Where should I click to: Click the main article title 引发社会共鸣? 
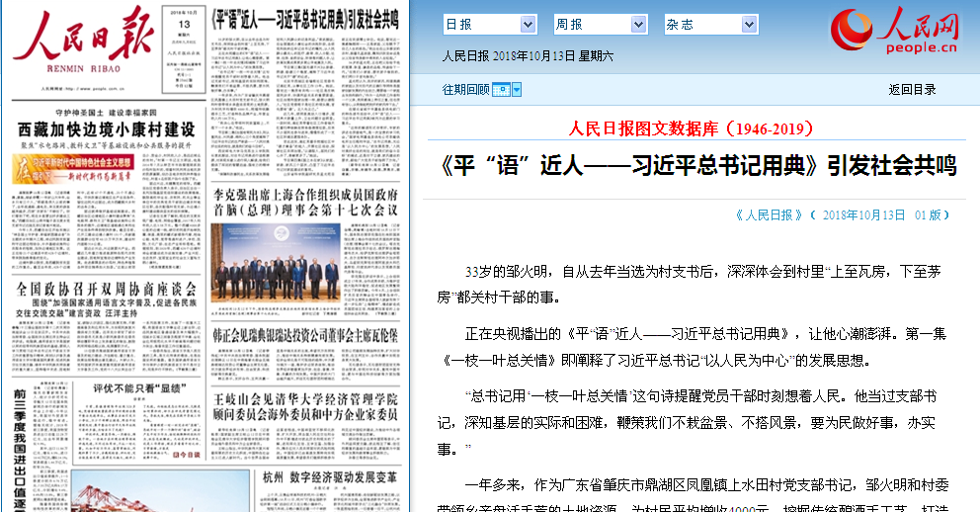tap(698, 166)
